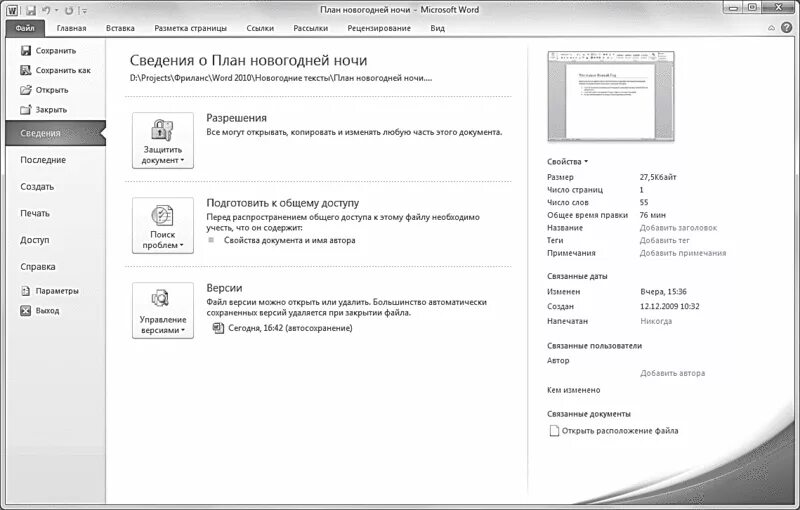Click the document preview thumbnail
The image size is (800, 510).
(x=611, y=96)
